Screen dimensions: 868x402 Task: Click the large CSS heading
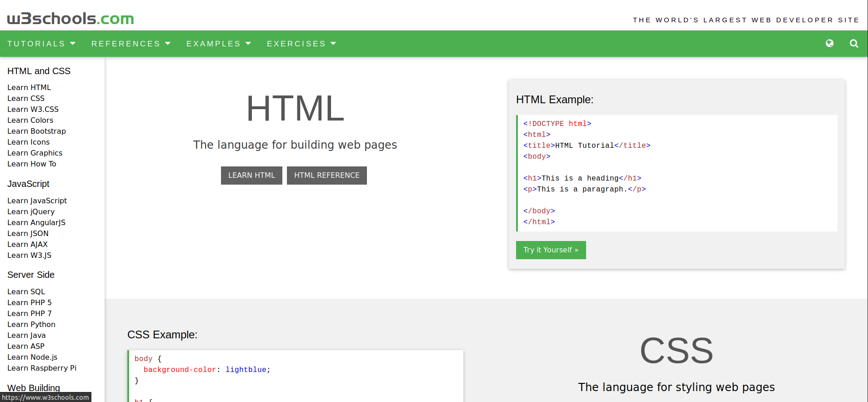coord(677,351)
